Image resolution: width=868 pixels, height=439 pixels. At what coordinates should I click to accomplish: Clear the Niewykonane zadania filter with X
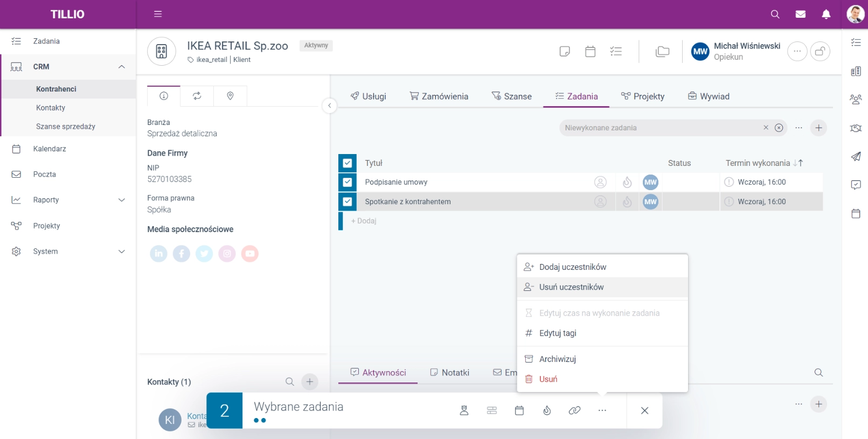766,128
